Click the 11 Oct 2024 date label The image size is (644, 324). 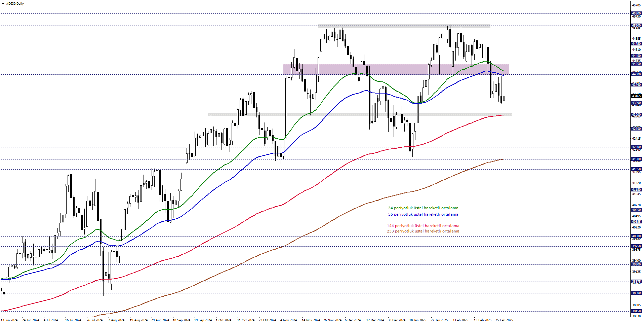click(246, 320)
